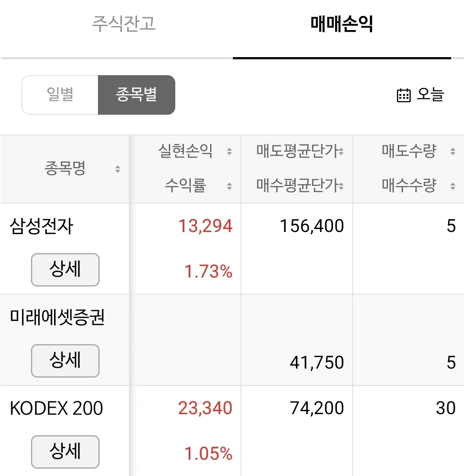Sort by 매수수량 arrows

coord(452,186)
